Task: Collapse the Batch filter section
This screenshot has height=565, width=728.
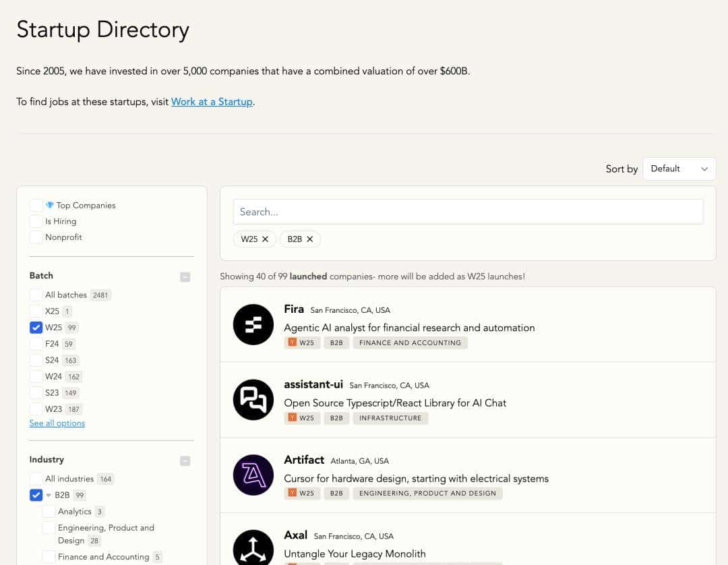Action: click(185, 276)
